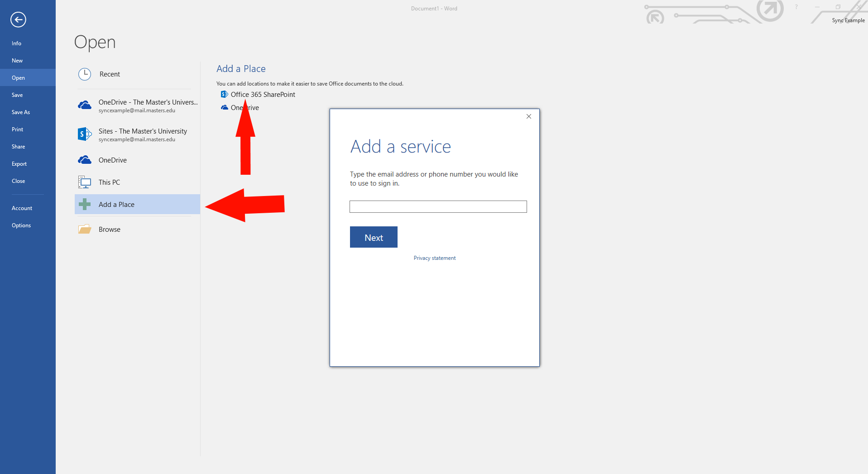The image size is (868, 474).
Task: Close the Add a service dialog
Action: [528, 116]
